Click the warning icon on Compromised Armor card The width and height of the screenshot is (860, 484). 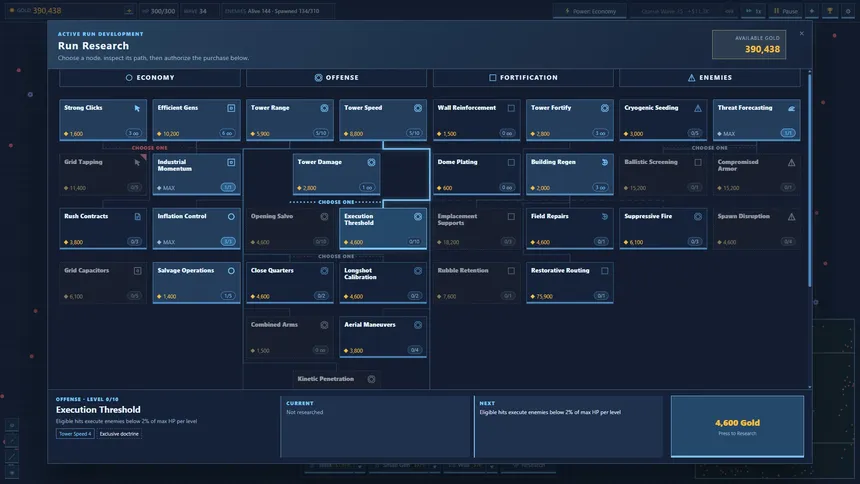(x=791, y=162)
